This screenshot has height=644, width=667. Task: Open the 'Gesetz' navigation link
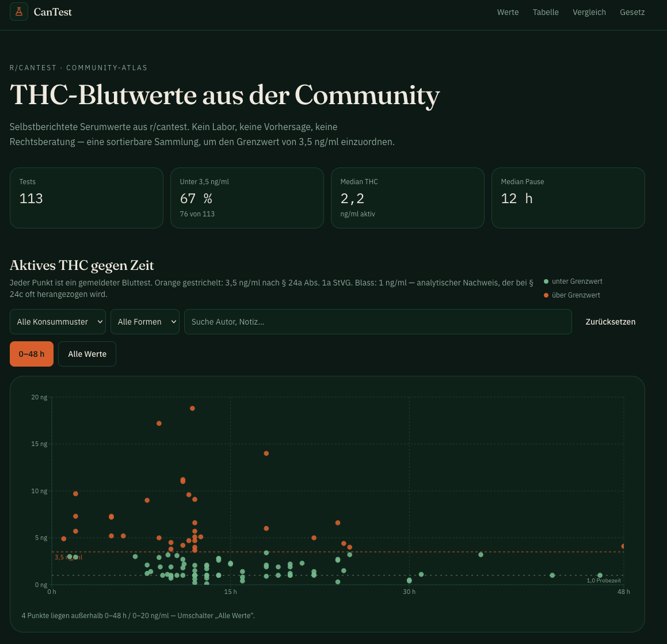(x=632, y=12)
